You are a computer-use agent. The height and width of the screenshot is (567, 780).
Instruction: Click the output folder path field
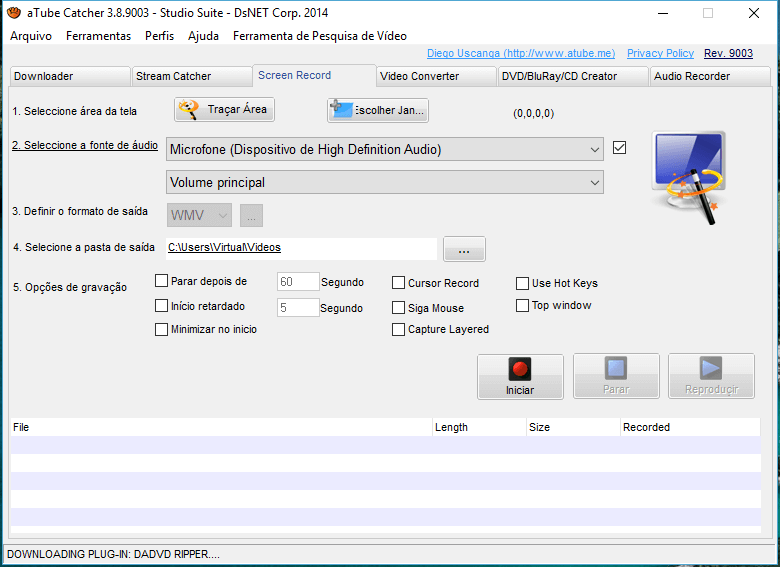click(300, 247)
